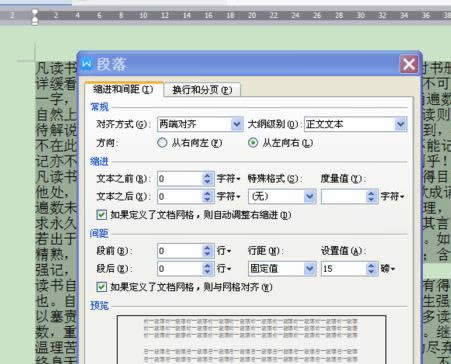Increase the 度量值 with the spinner's up arrow
The height and width of the screenshot is (364, 451).
click(371, 193)
